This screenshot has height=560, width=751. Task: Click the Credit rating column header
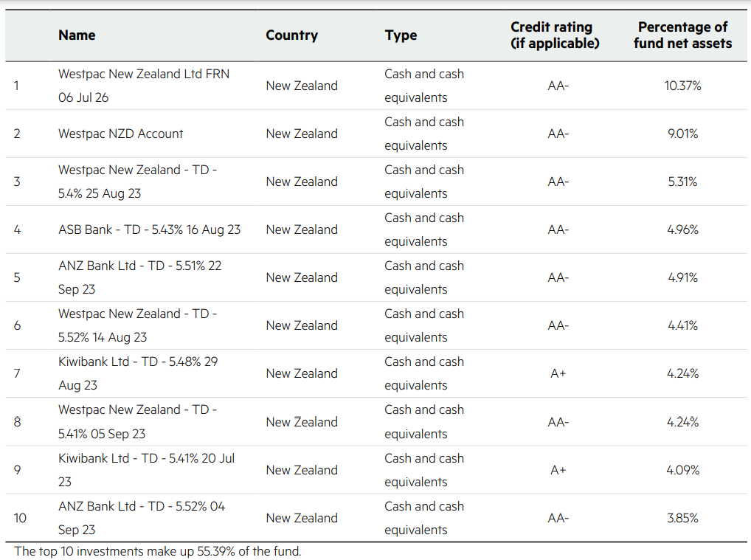pyautogui.click(x=555, y=35)
